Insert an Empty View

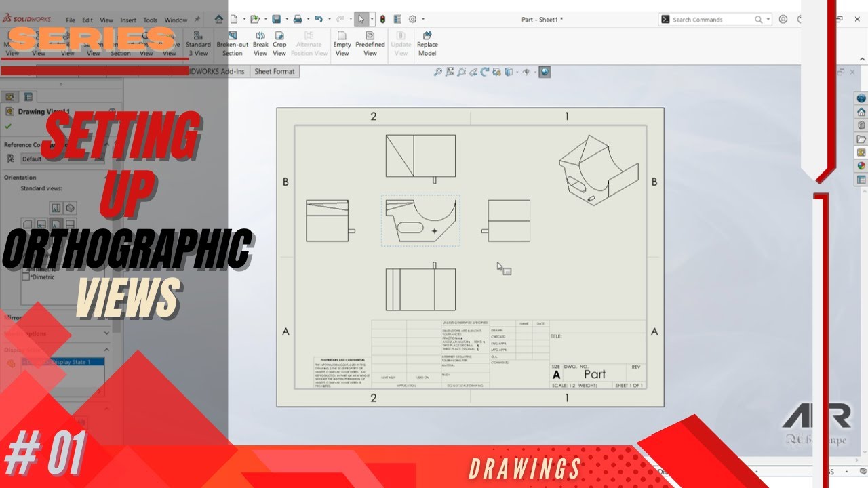pos(342,43)
